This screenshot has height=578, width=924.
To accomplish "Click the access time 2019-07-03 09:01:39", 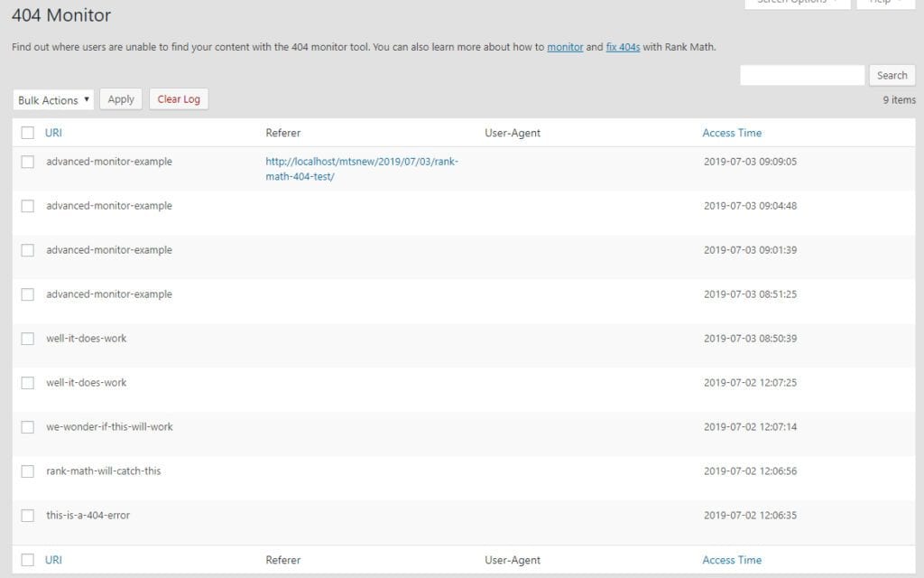I will [x=750, y=250].
